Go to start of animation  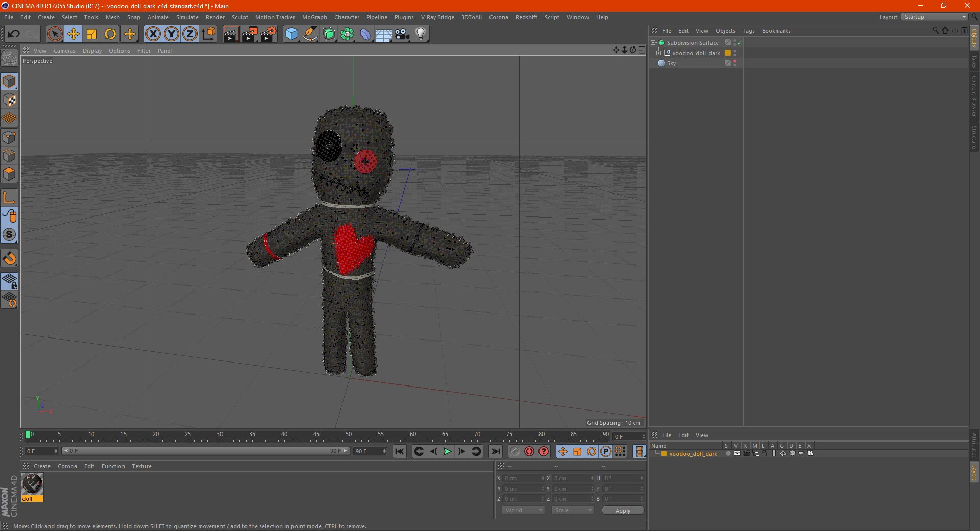[400, 451]
